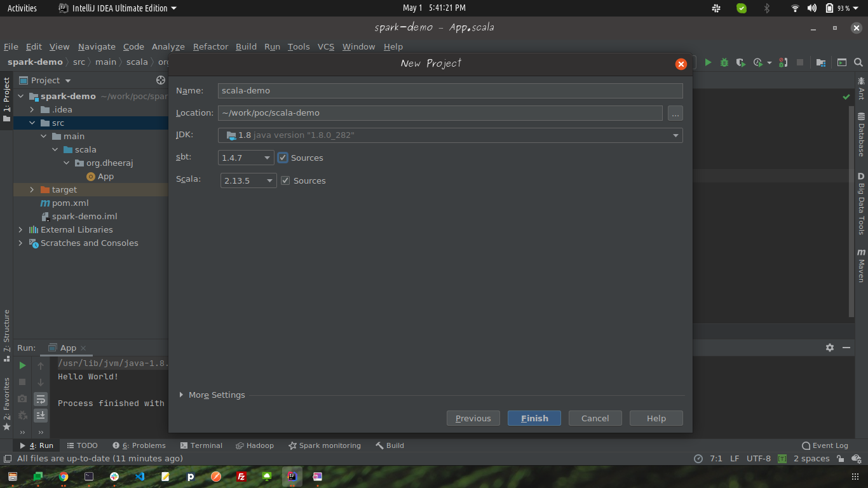Open the Spark monitoring tab
Viewport: 868px width, 488px height.
point(325,445)
